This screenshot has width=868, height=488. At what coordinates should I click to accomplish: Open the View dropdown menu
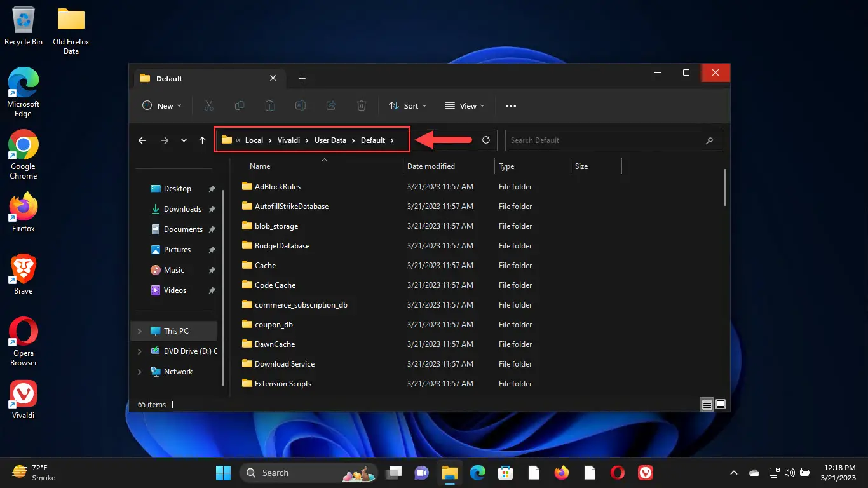click(465, 106)
